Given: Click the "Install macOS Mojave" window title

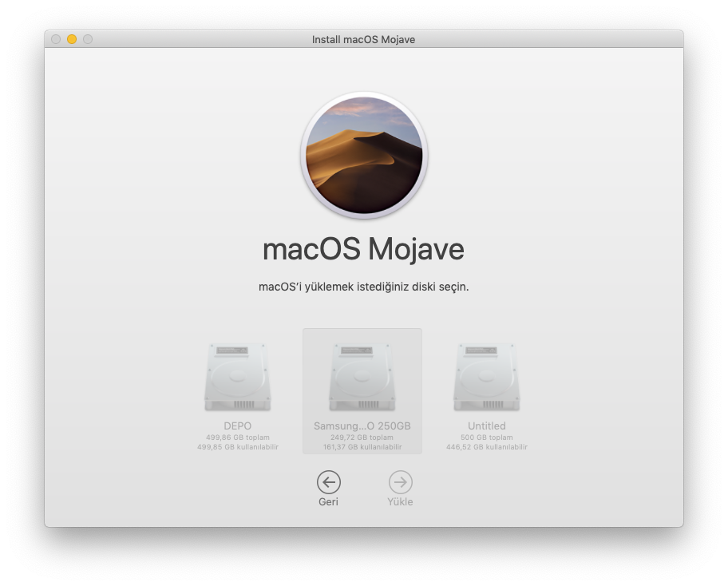Looking at the screenshot, I should click(363, 39).
